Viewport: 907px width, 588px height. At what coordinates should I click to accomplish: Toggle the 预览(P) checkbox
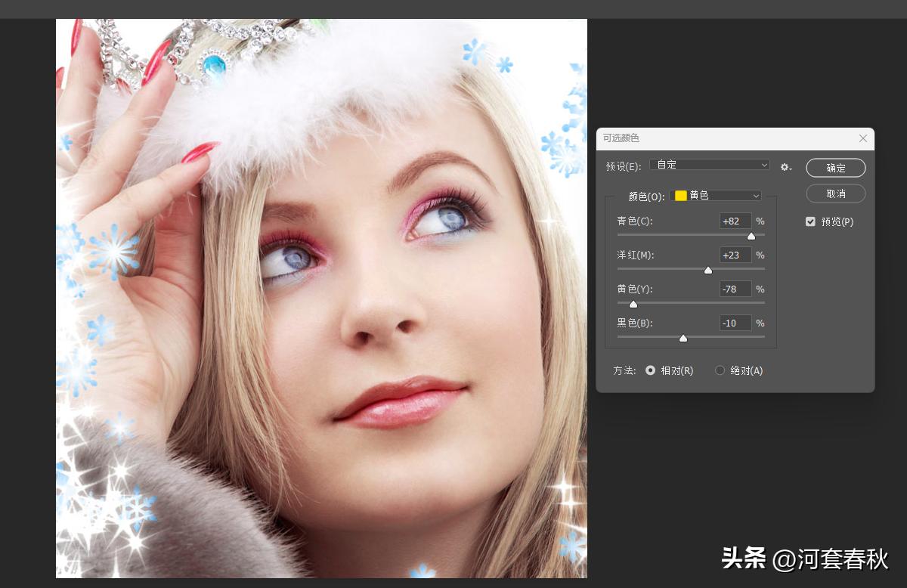click(810, 221)
